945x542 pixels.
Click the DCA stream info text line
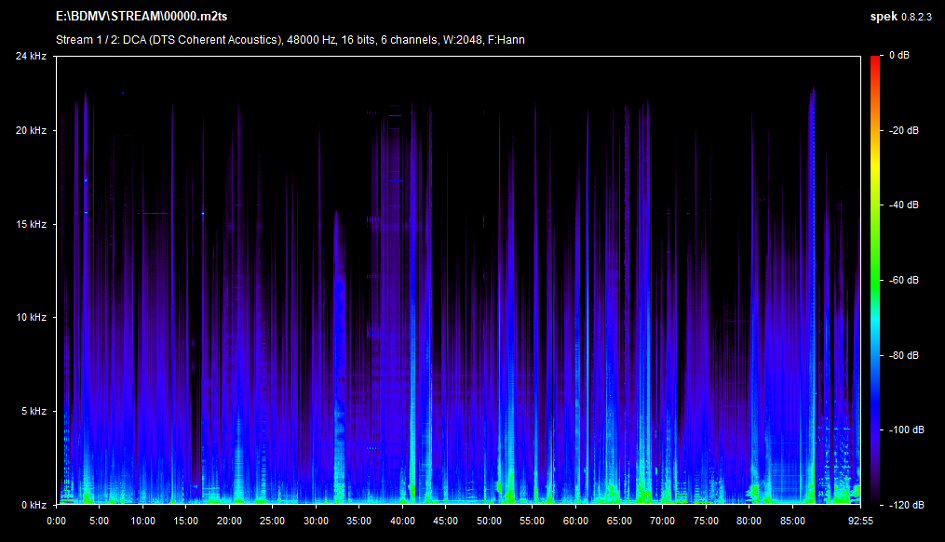click(290, 40)
